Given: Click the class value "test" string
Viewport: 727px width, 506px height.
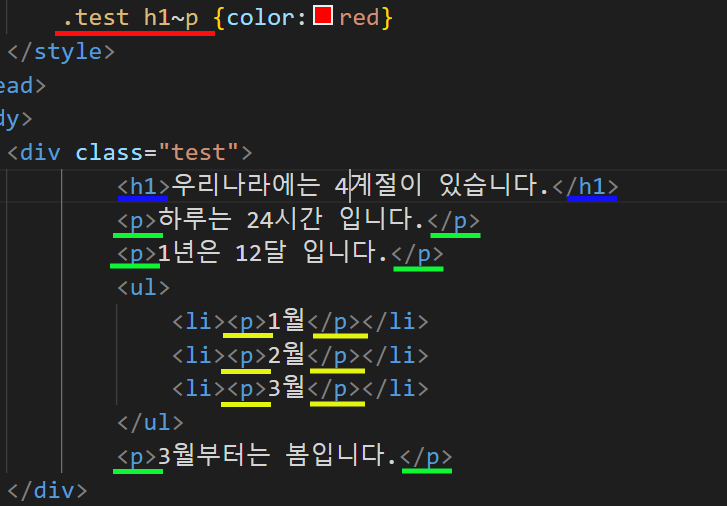Looking at the screenshot, I should [199, 152].
